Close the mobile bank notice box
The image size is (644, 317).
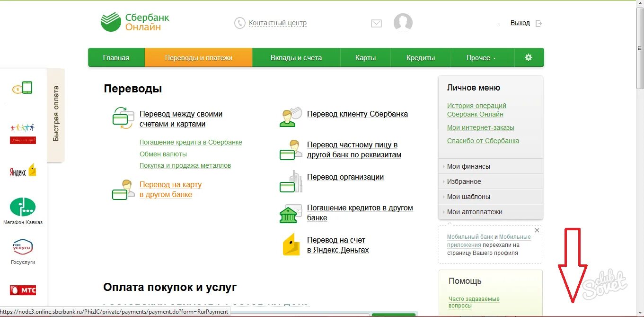pos(537,230)
